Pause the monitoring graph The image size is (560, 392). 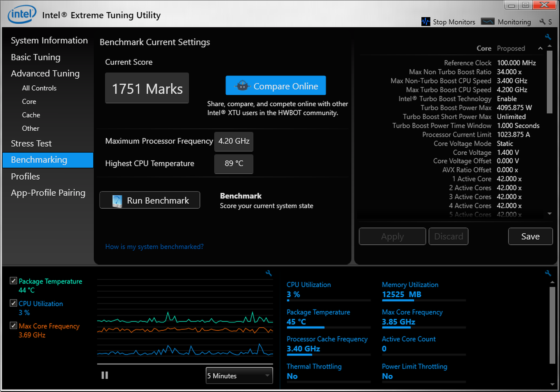pyautogui.click(x=105, y=375)
